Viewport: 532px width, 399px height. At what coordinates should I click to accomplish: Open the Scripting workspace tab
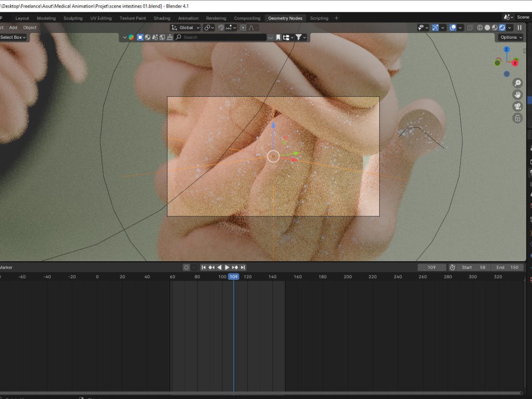[x=319, y=18]
